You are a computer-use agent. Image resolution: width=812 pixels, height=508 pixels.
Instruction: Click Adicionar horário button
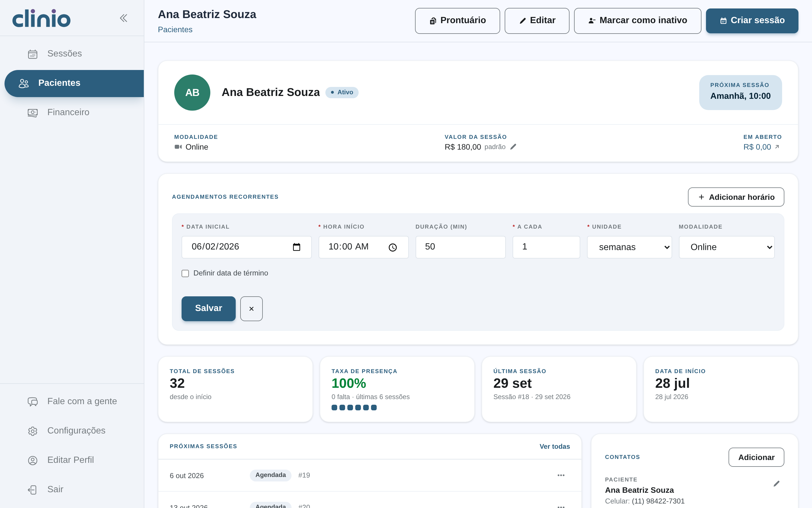point(736,197)
